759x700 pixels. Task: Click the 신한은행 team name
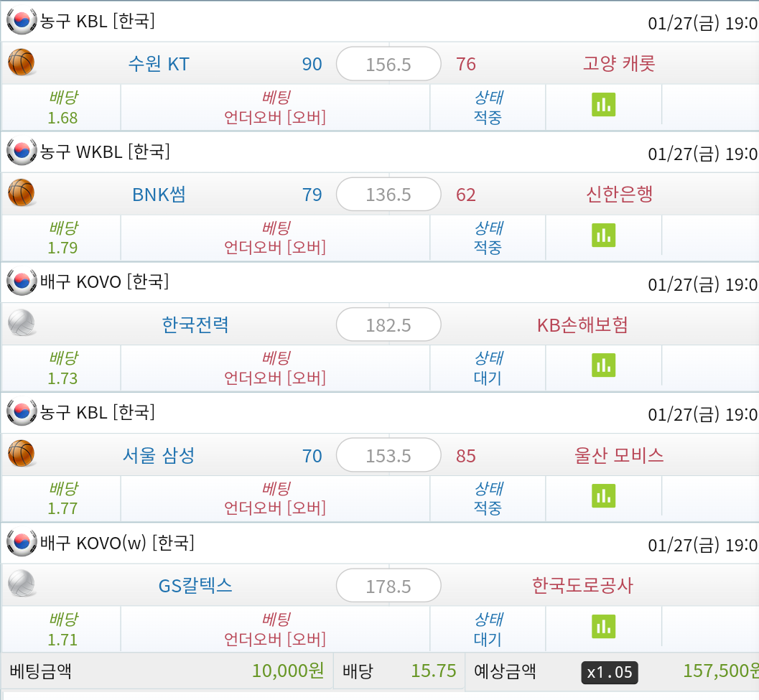pos(619,194)
